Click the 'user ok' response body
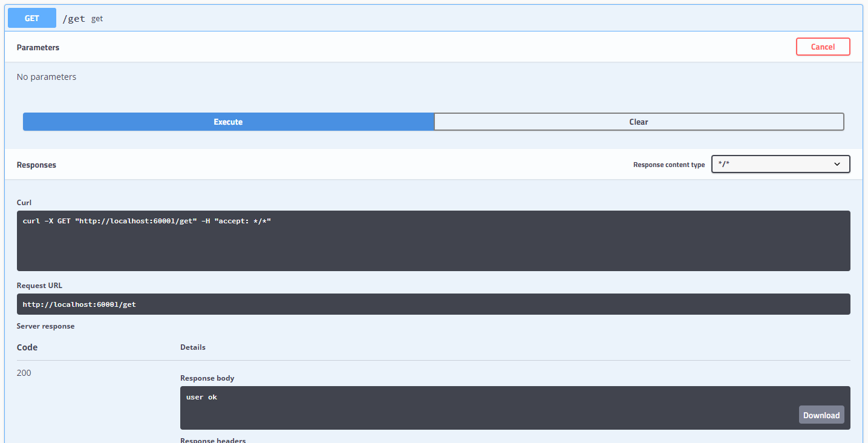The image size is (868, 443). coord(201,396)
